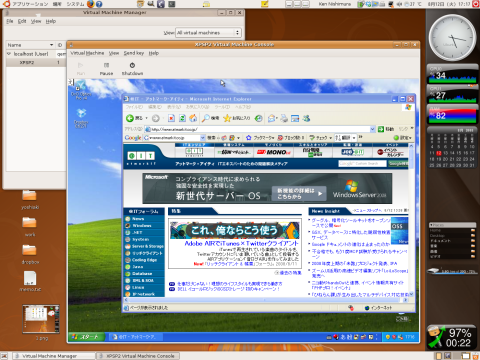Stop page loading in Internet Explorer
The width and height of the screenshot is (480, 360).
click(x=171, y=118)
